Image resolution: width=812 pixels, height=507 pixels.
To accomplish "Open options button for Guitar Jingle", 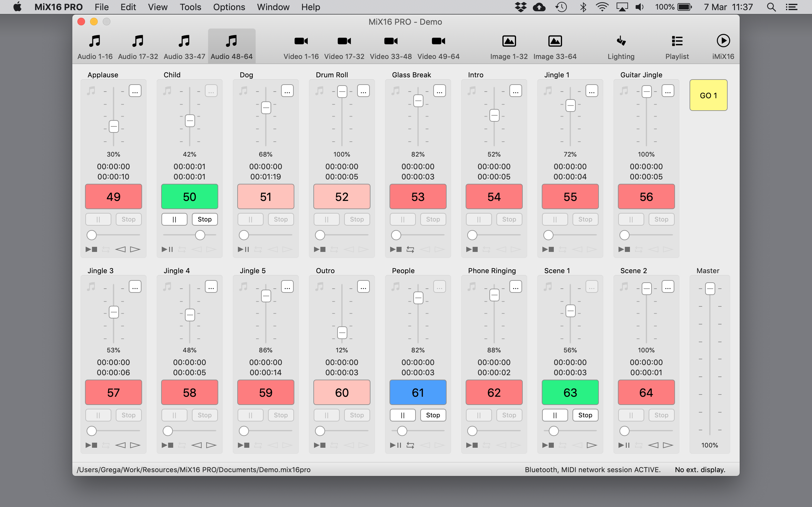I will click(668, 91).
